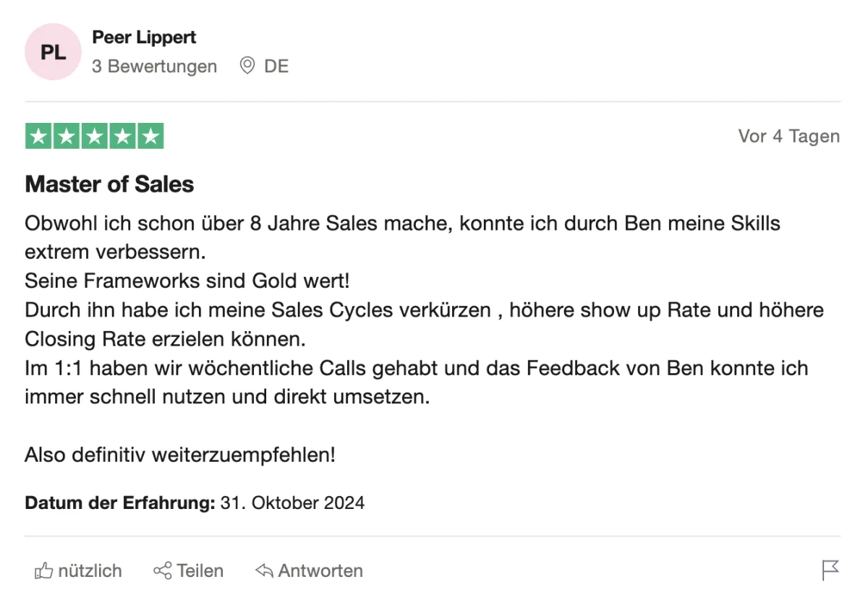Click the fourth green rating star
The height and width of the screenshot is (595, 868).
122,136
